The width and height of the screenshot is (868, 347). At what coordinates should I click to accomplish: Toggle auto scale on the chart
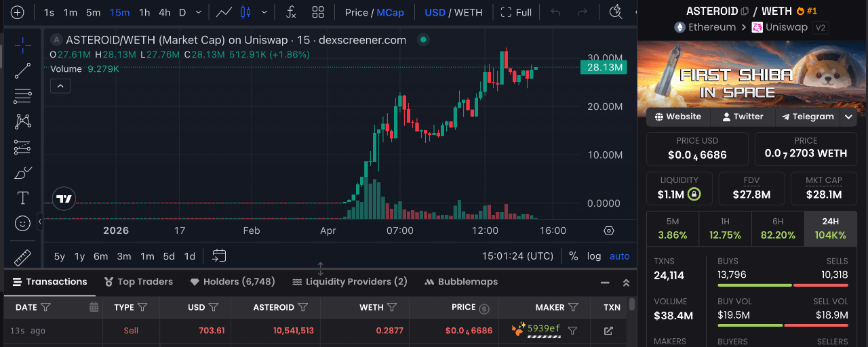[x=620, y=256]
